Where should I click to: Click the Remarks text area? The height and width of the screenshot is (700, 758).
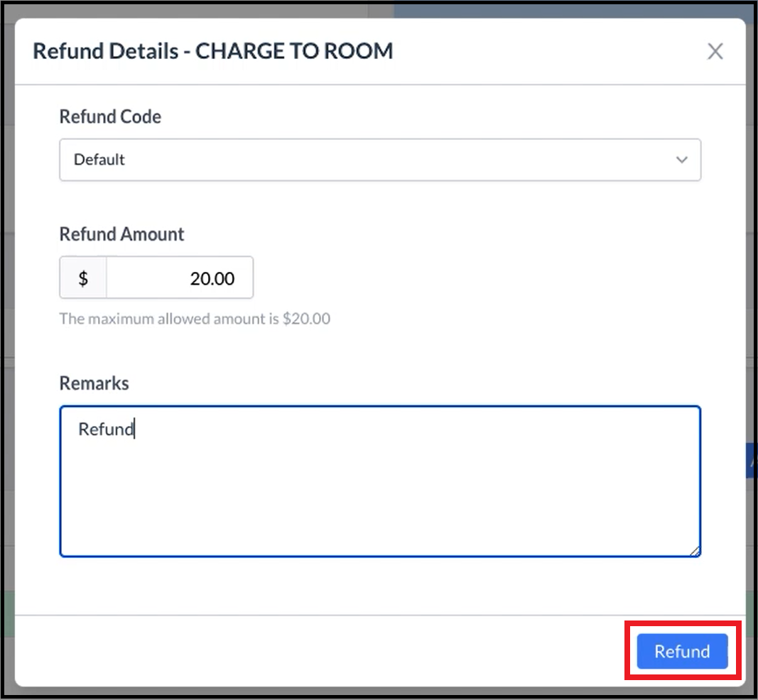380,481
